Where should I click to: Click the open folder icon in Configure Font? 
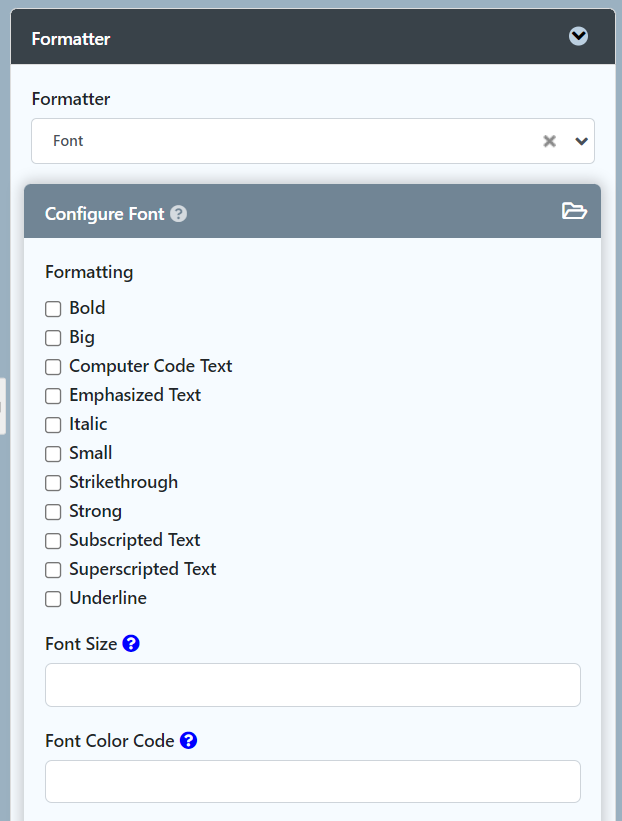tap(574, 211)
